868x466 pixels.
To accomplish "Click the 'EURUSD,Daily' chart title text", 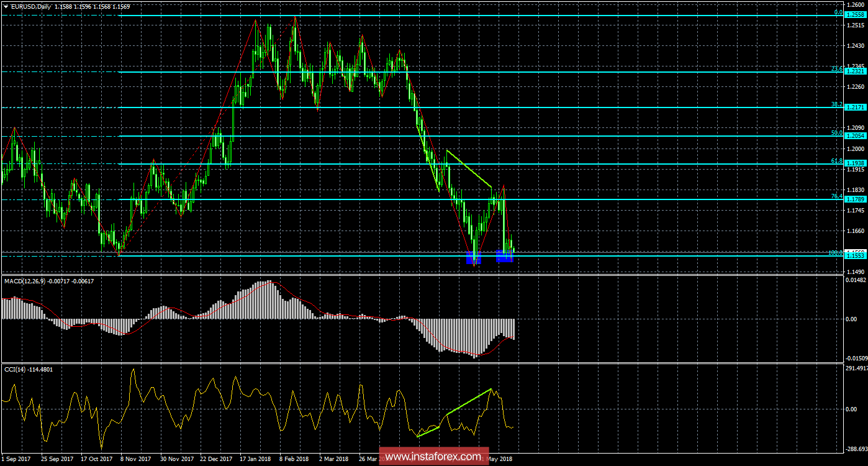I will 31,6.
